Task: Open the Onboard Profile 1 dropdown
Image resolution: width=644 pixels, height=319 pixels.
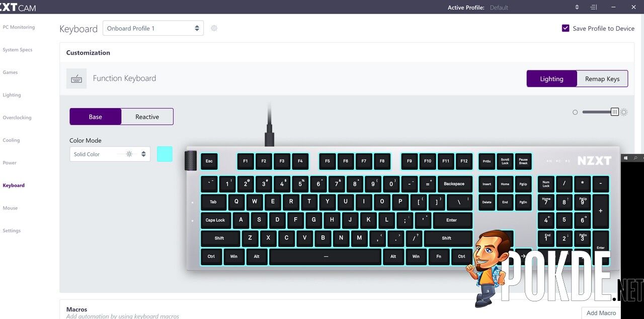Action: tap(153, 28)
